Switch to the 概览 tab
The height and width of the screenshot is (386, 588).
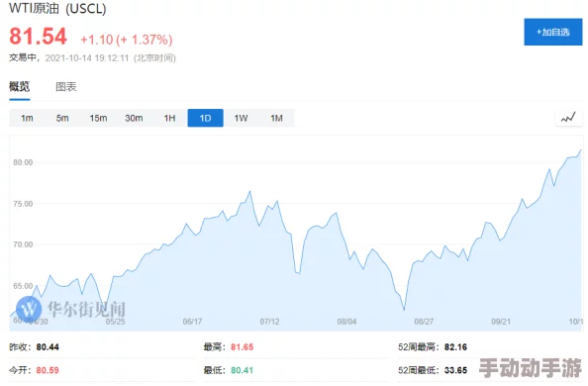pos(20,87)
